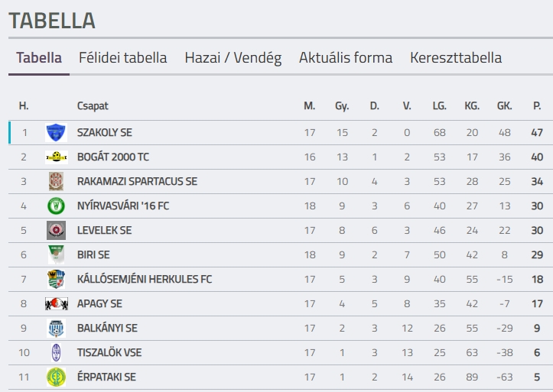
Task: Click the Rakamazi Spartacus SE crest
Action: (56, 181)
